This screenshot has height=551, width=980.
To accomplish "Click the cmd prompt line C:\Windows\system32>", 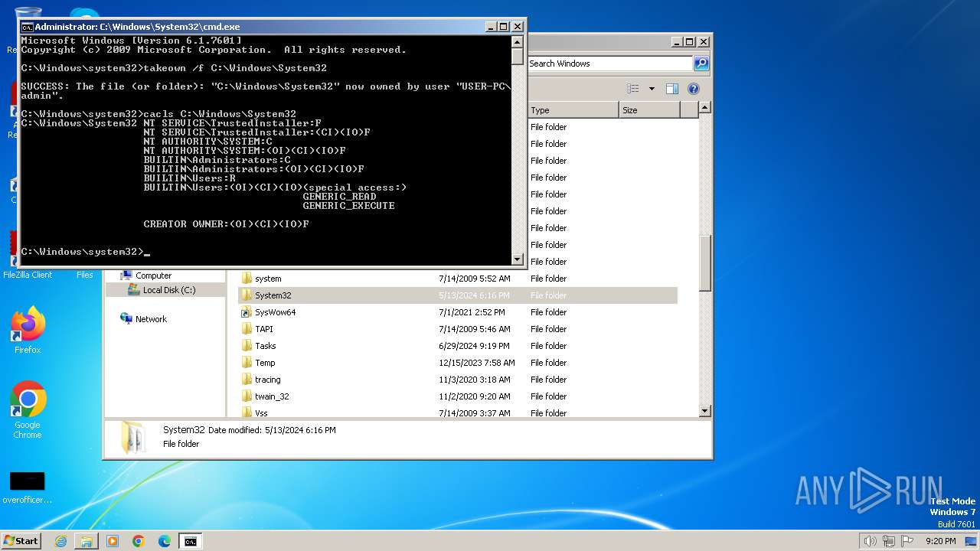I will pyautogui.click(x=82, y=252).
